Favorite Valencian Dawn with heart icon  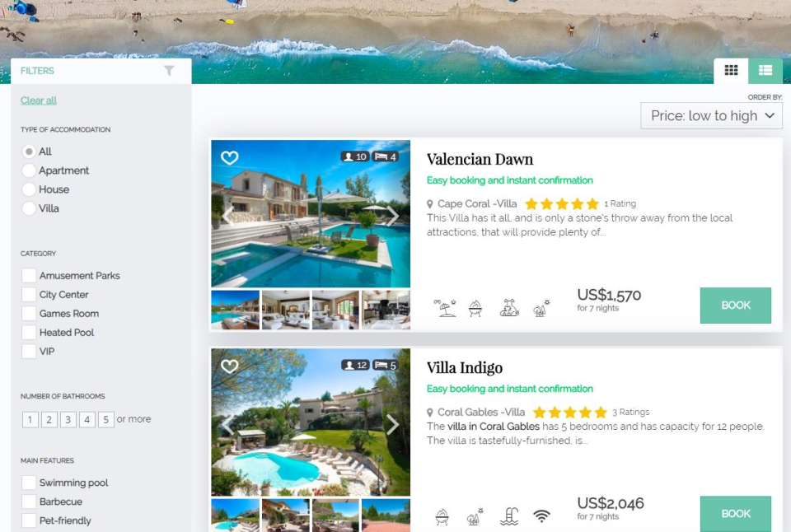point(230,158)
